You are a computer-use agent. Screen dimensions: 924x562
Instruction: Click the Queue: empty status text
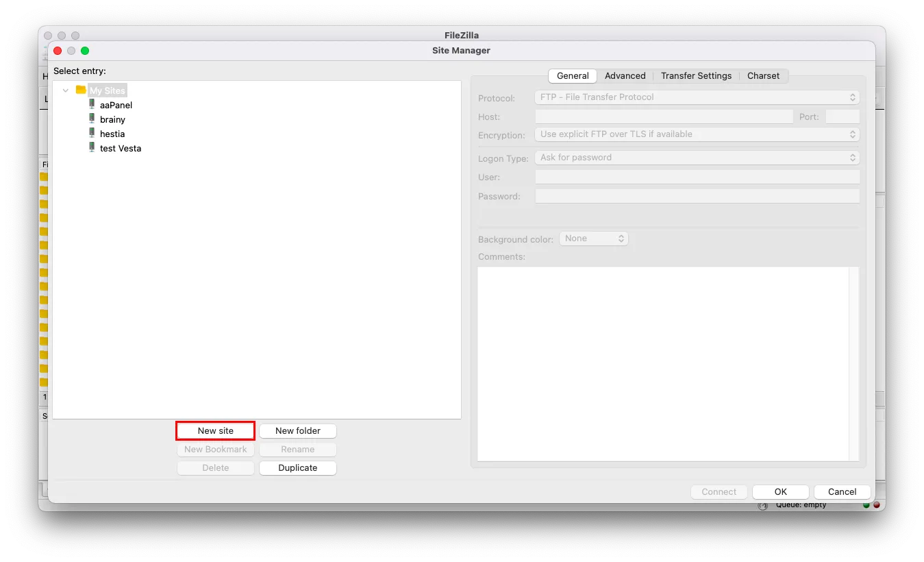click(801, 505)
